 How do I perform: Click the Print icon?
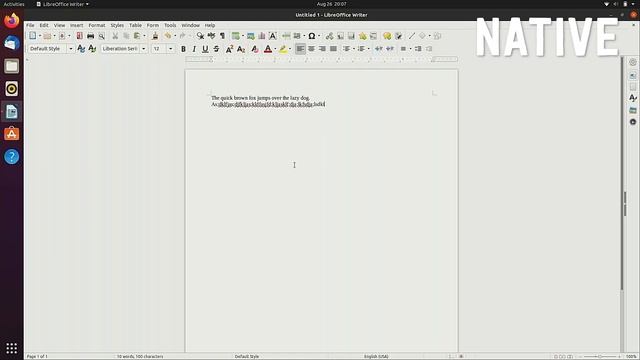[90, 36]
